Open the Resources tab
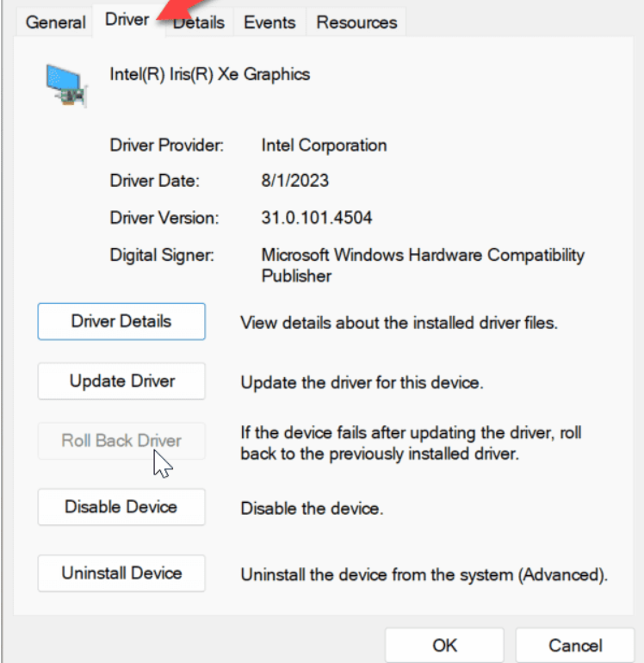 click(356, 22)
